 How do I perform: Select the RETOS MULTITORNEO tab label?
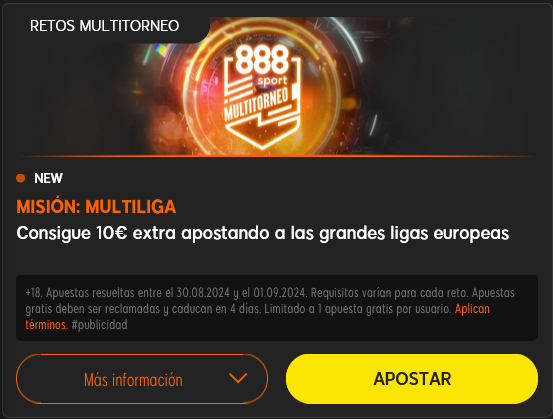[104, 26]
